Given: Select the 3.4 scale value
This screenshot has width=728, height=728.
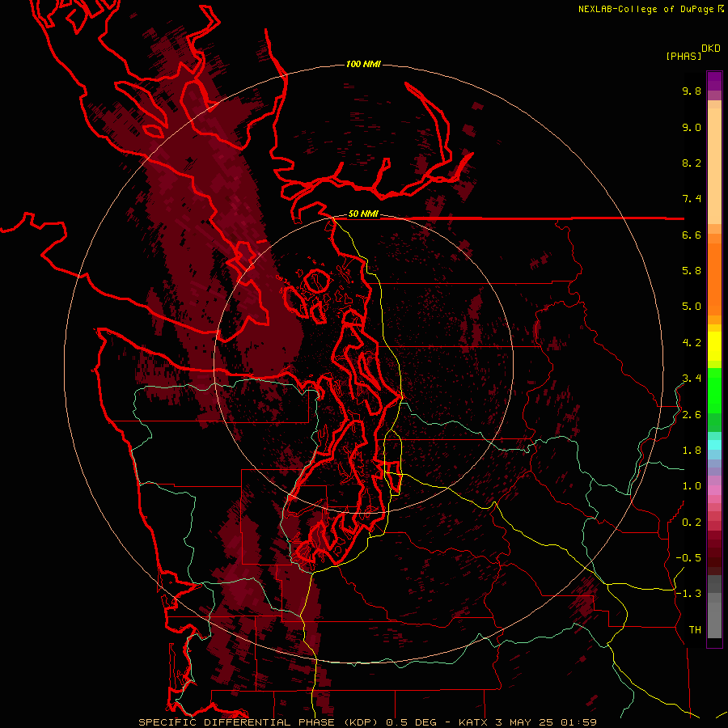Looking at the screenshot, I should [692, 379].
